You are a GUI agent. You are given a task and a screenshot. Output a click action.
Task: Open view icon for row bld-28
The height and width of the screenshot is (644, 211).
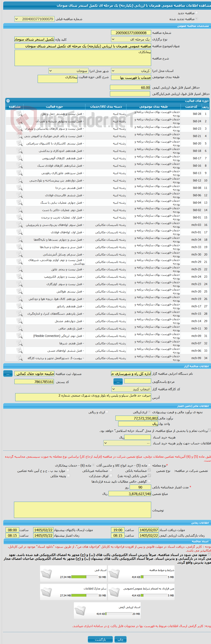pos(19,114)
